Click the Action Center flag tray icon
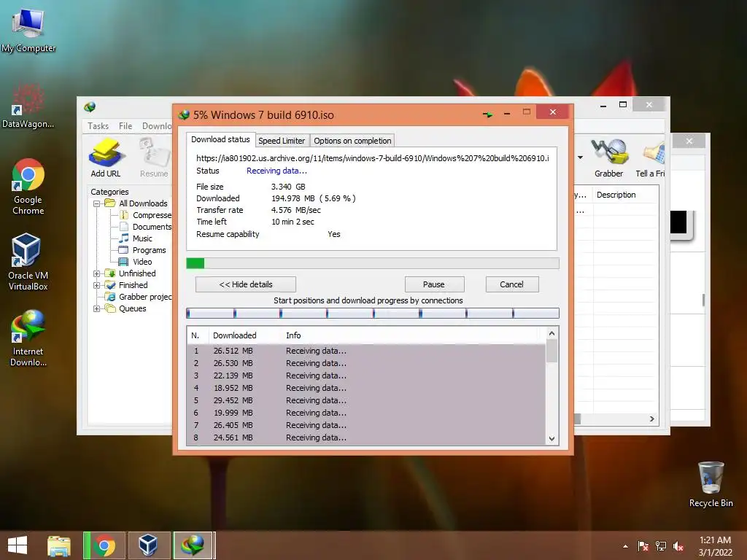This screenshot has height=560, width=747. click(x=643, y=546)
